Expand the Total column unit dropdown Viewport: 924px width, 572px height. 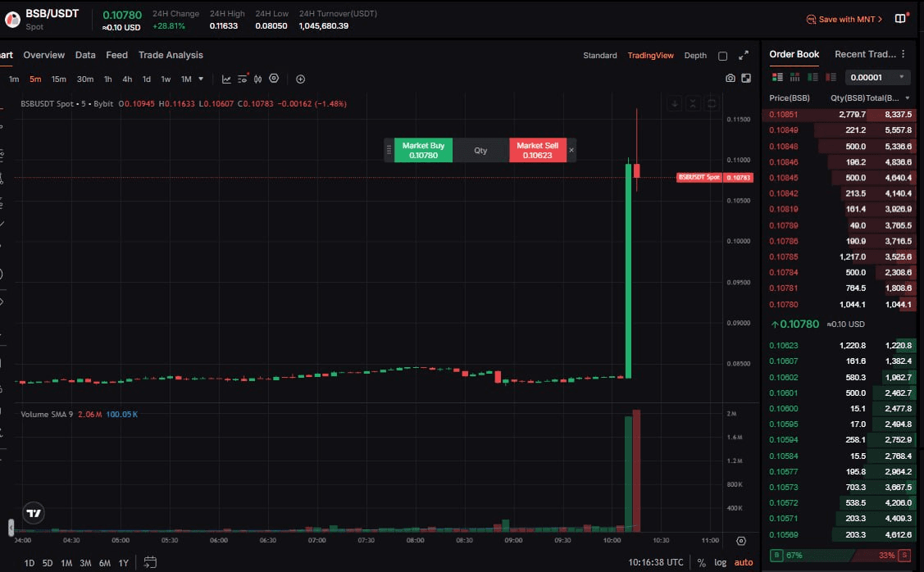[x=908, y=98]
